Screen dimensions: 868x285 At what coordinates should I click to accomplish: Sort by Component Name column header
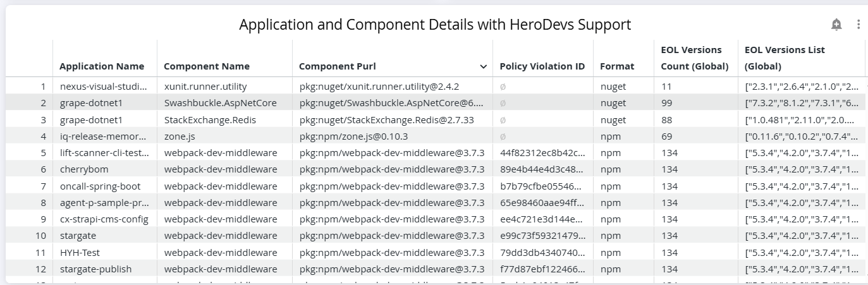[x=207, y=66]
